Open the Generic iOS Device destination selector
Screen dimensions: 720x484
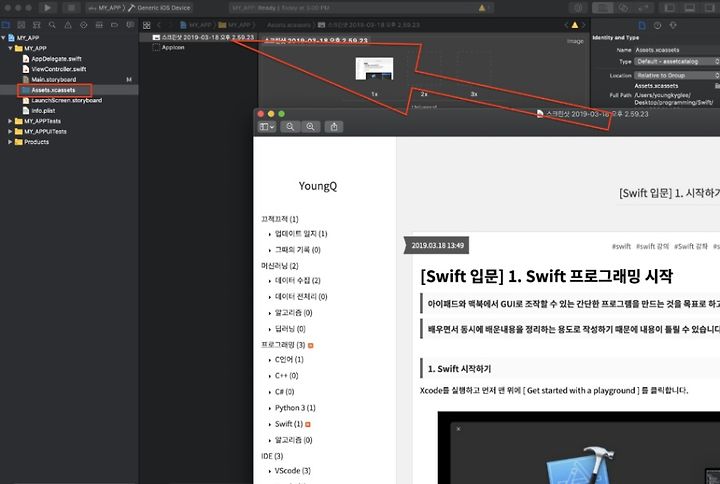pos(160,8)
